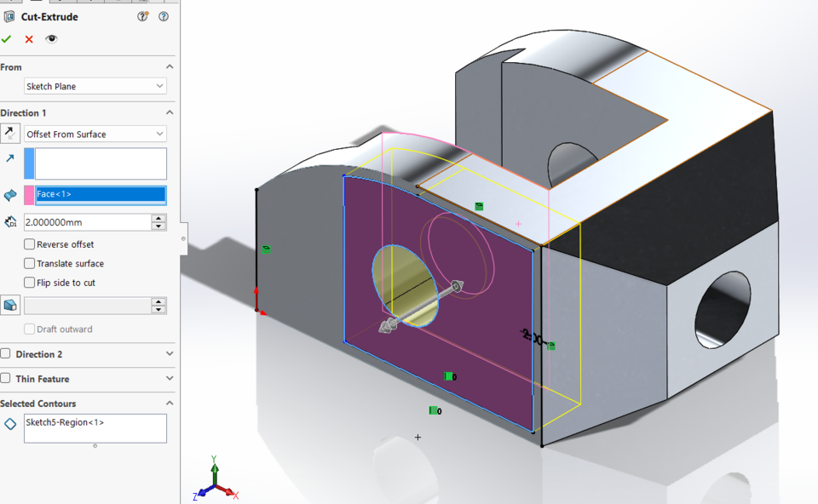Expand the Thin Feature section
Image resolution: width=818 pixels, height=504 pixels.
point(169,378)
